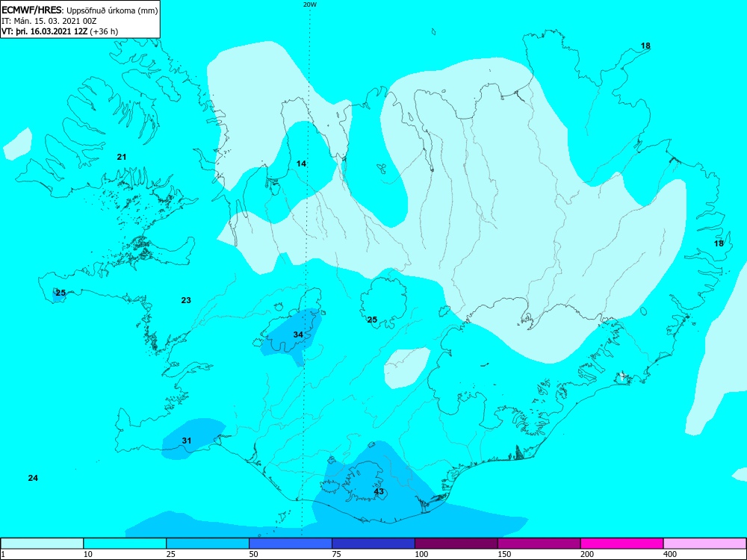This screenshot has height=560, width=747.
Task: Select the "Uppsöfnuð úrkoma (mm)" label
Action: click(x=113, y=10)
